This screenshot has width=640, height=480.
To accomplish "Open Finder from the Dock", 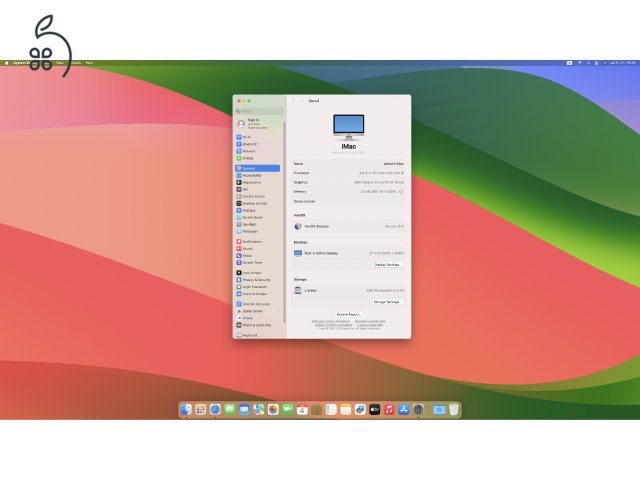I will 186,409.
